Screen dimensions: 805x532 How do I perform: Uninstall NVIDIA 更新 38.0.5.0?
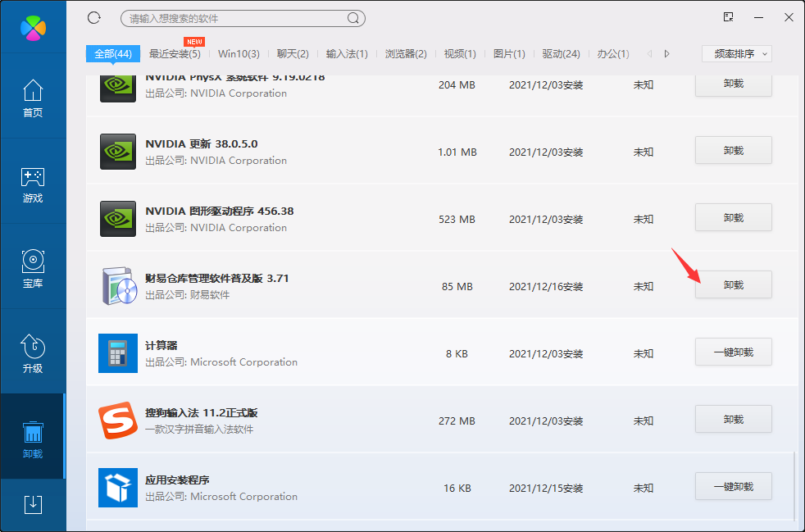pyautogui.click(x=734, y=150)
